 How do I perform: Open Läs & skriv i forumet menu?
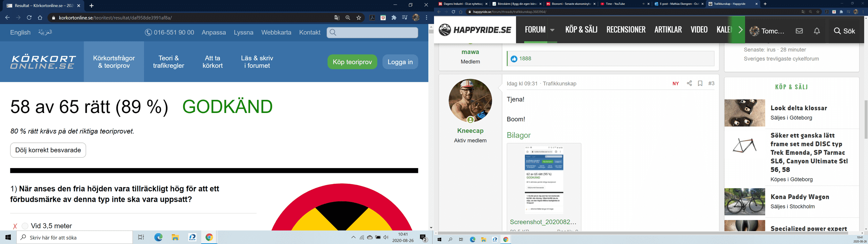tap(257, 62)
